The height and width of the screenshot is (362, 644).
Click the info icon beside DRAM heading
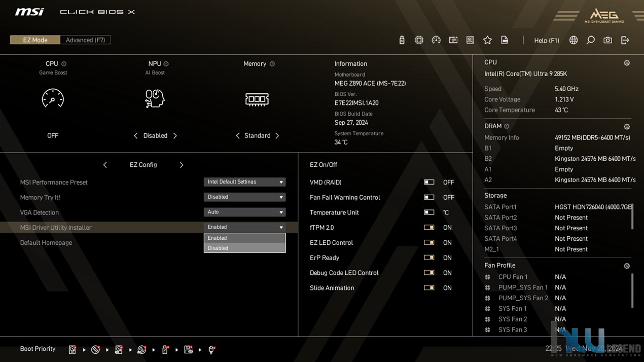tap(507, 126)
